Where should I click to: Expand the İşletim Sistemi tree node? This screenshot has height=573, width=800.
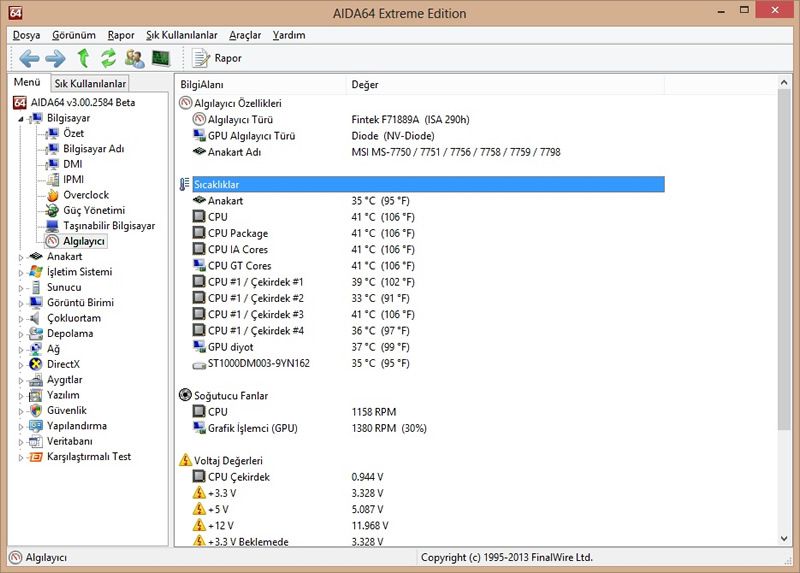coord(21,272)
